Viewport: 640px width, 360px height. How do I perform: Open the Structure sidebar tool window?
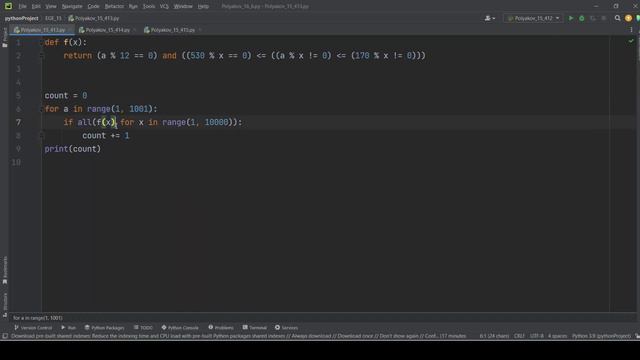click(4, 304)
